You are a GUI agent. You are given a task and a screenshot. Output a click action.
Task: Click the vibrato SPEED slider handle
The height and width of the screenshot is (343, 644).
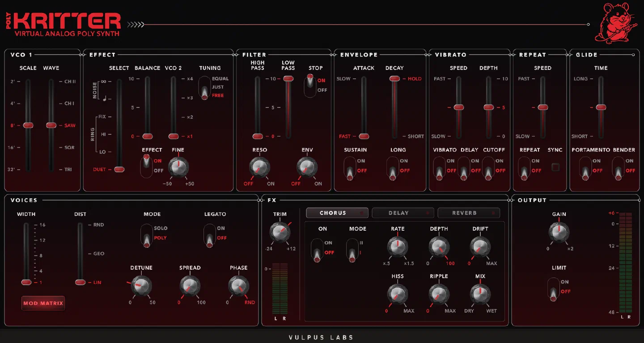pos(459,107)
